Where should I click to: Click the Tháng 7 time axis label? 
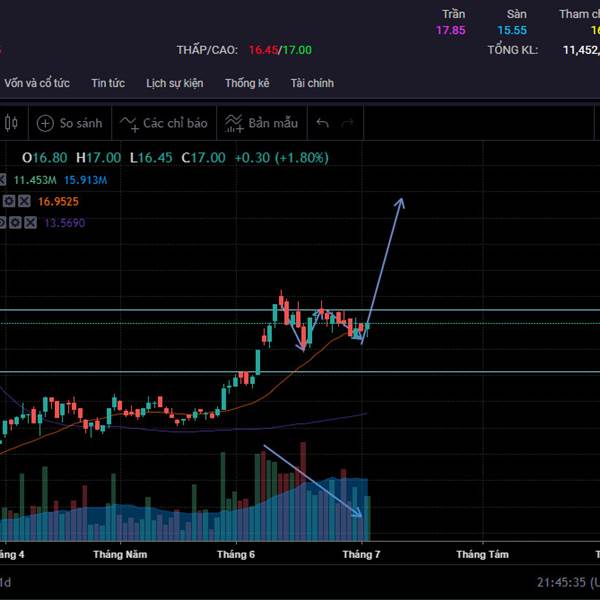pos(361,554)
